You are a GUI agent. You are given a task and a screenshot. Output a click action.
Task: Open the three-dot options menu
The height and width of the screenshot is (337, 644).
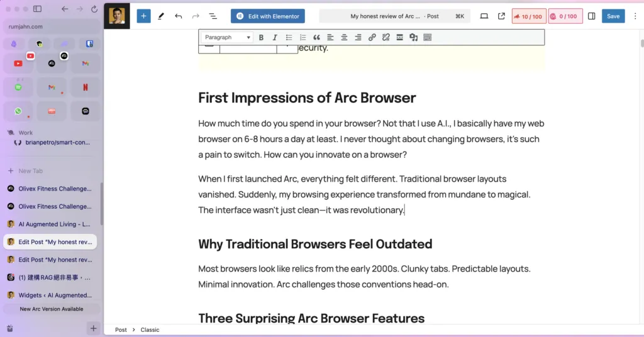pyautogui.click(x=634, y=16)
